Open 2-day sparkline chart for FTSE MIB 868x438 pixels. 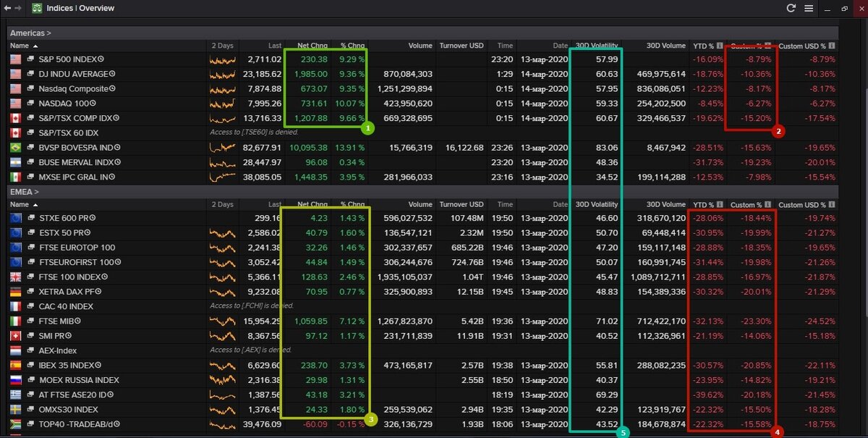coord(222,321)
